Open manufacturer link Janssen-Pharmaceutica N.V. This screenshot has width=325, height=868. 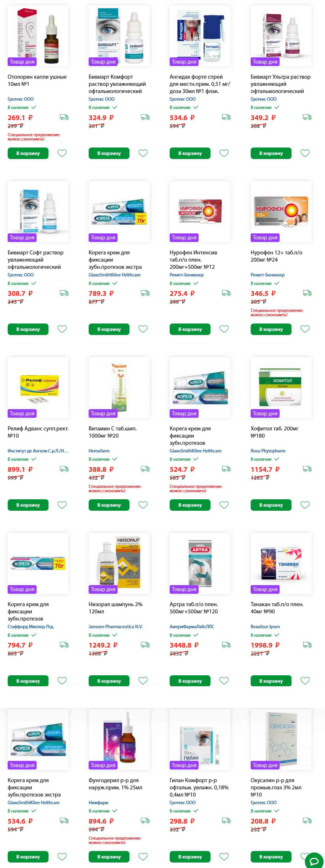[x=115, y=626]
